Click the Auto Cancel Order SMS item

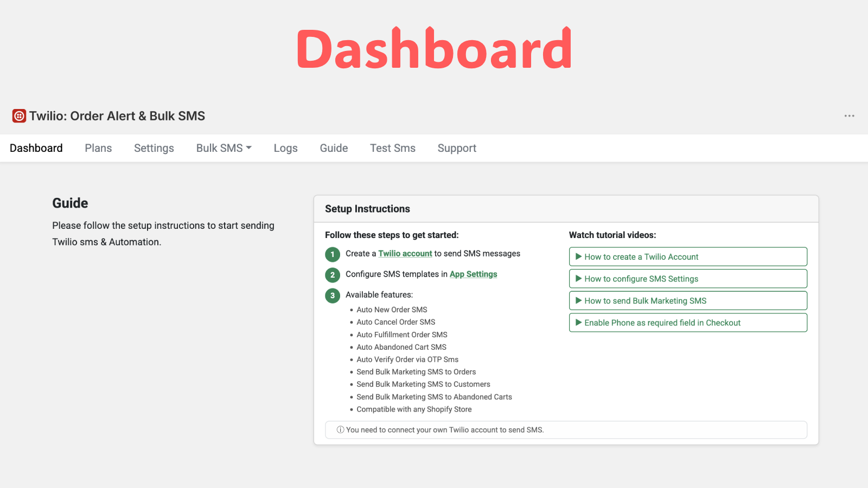(x=395, y=322)
